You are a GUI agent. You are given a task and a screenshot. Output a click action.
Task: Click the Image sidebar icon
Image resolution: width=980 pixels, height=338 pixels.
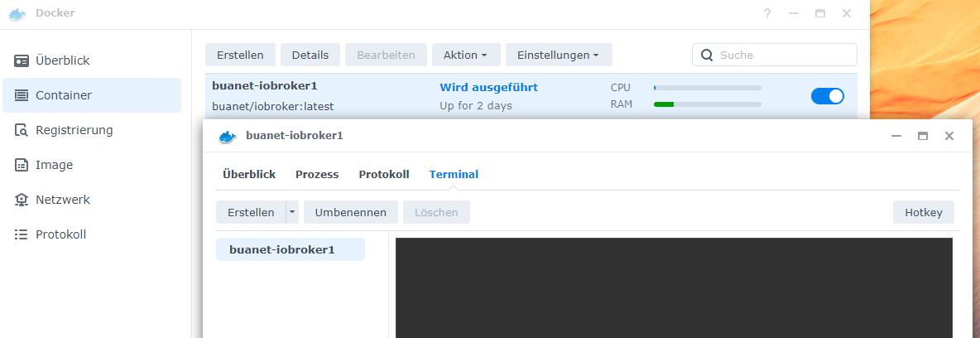tap(22, 165)
